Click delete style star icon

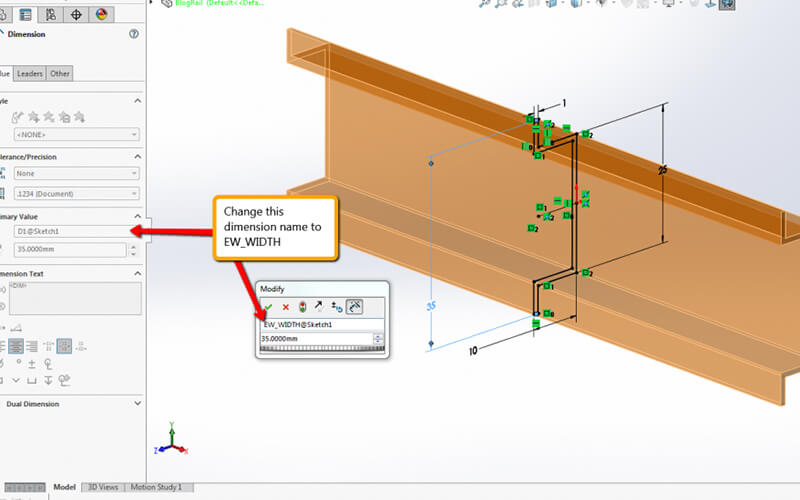pos(49,117)
